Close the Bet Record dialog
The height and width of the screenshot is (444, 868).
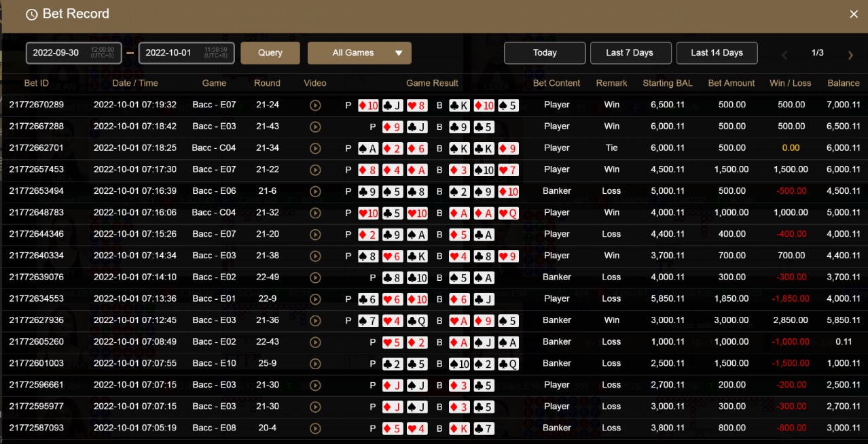[854, 14]
